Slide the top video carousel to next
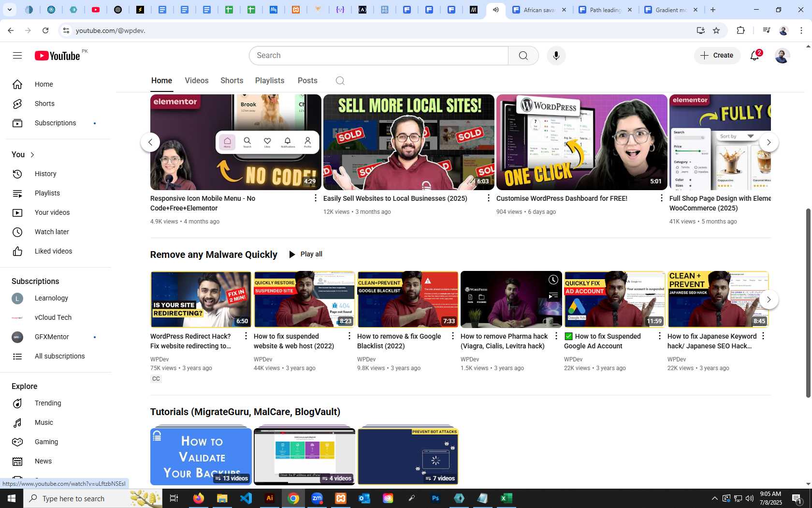This screenshot has height=508, width=812. 768,142
